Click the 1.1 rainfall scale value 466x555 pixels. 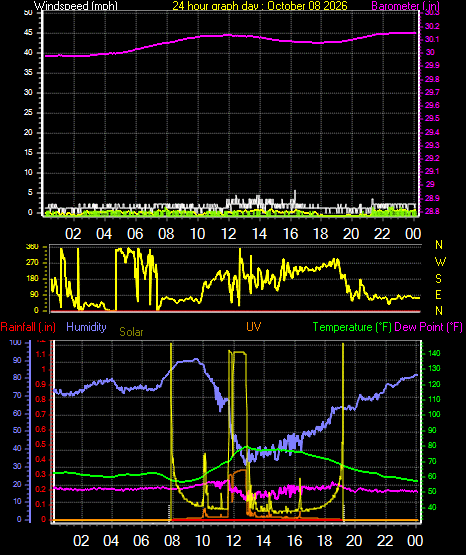(41, 354)
